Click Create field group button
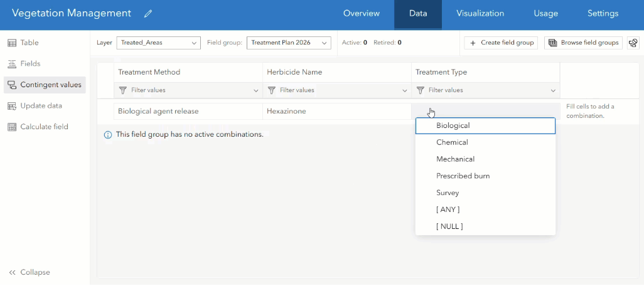This screenshot has width=644, height=291. (501, 43)
